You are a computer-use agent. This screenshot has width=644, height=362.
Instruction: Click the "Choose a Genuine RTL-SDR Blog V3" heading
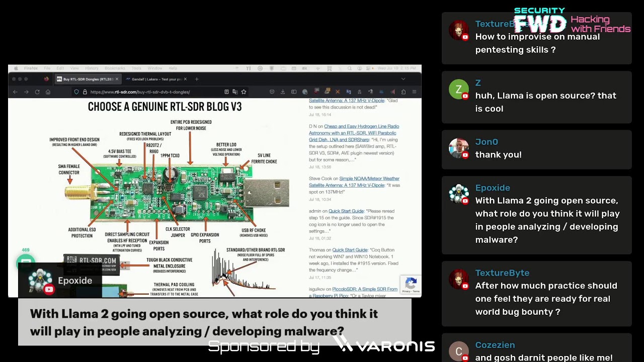pyautogui.click(x=165, y=107)
